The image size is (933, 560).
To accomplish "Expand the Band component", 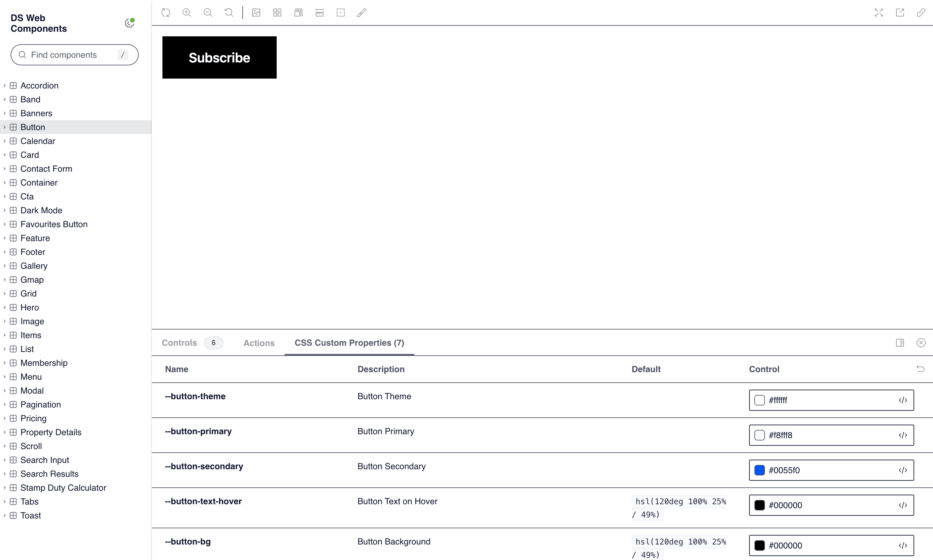I will 5,100.
